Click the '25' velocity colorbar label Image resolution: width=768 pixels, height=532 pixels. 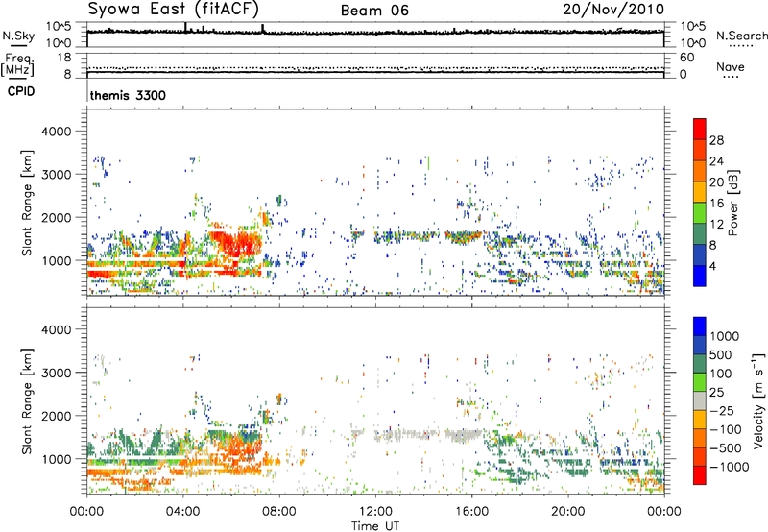pyautogui.click(x=716, y=393)
